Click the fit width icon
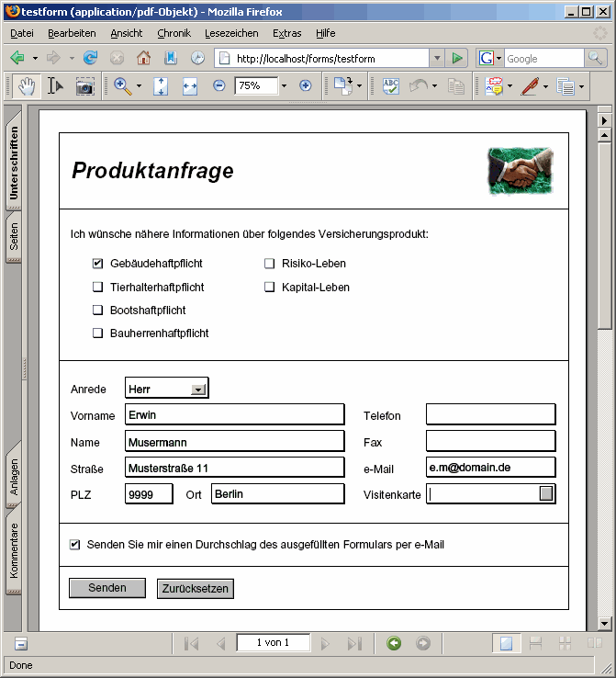The width and height of the screenshot is (616, 678). 190,85
